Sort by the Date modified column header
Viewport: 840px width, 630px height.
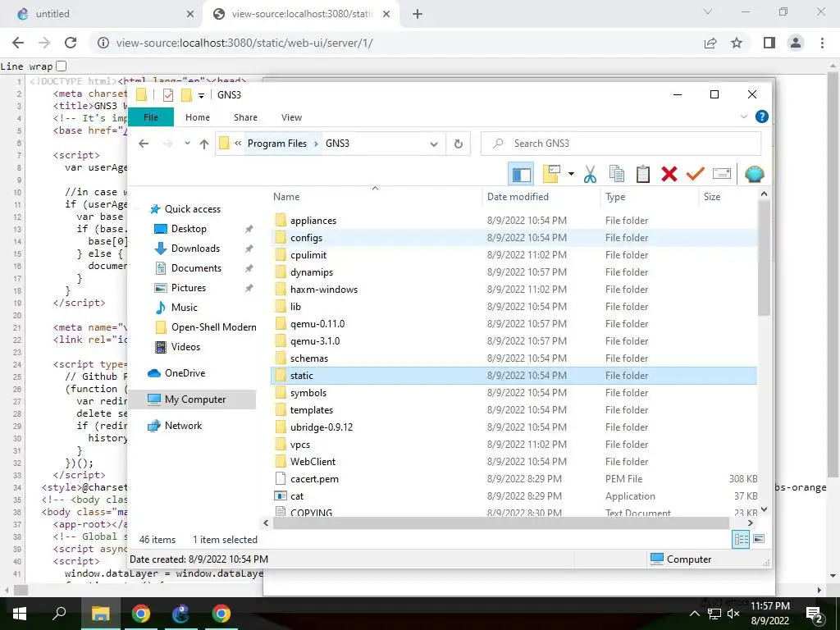(x=541, y=197)
